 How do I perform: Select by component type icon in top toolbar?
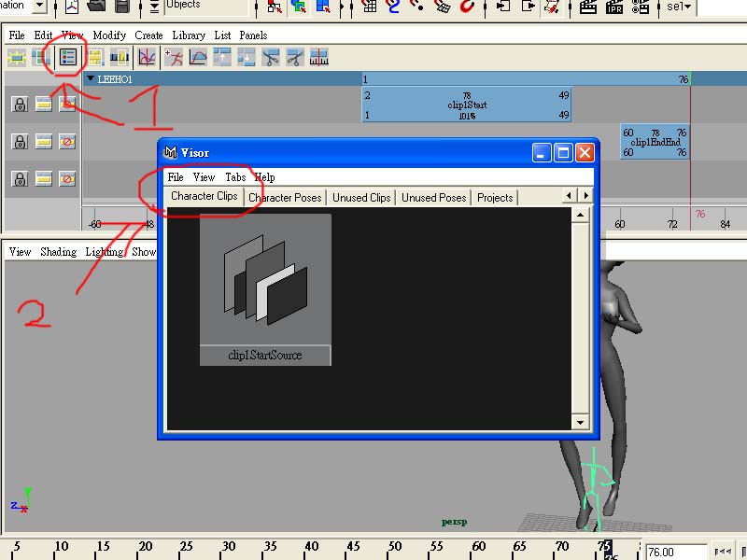[323, 6]
